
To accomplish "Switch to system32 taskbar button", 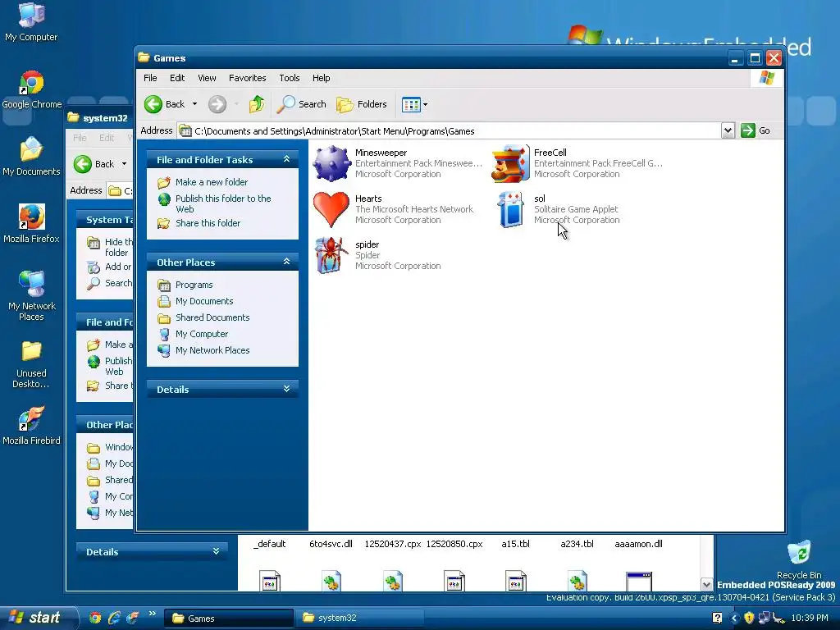I will pos(358,619).
